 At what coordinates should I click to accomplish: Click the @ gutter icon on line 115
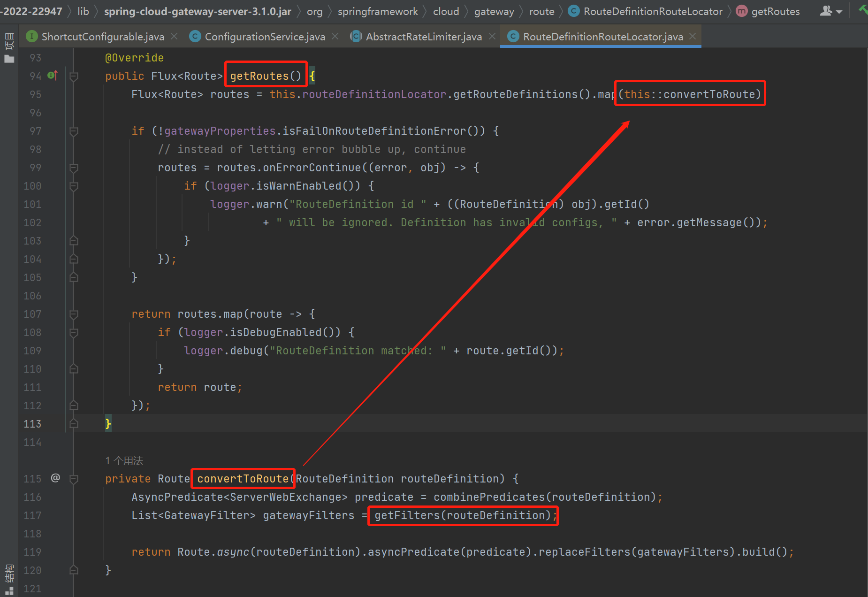(55, 478)
